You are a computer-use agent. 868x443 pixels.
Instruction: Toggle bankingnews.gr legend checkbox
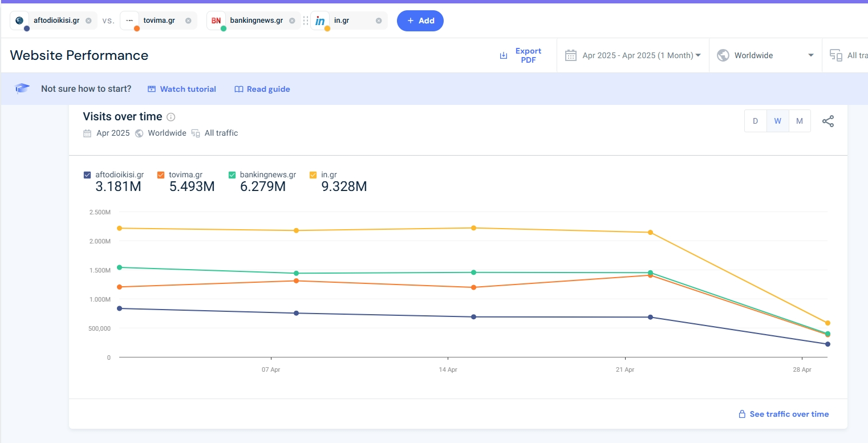click(x=232, y=175)
